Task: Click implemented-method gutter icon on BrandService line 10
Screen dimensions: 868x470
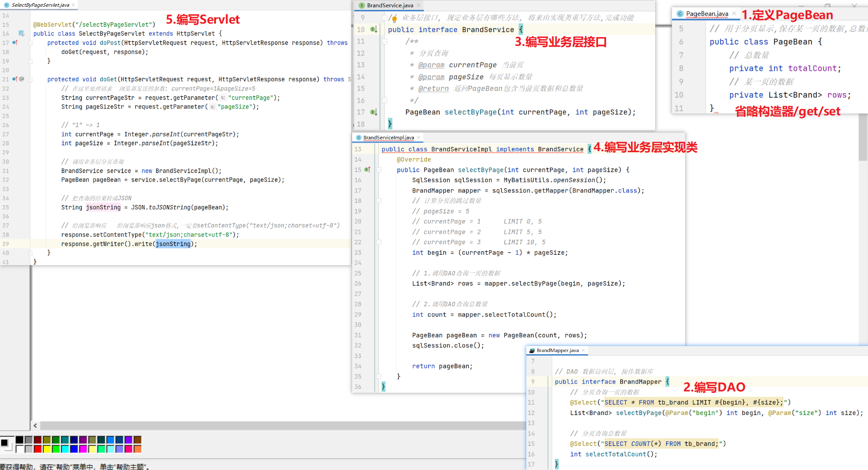Action: point(374,30)
